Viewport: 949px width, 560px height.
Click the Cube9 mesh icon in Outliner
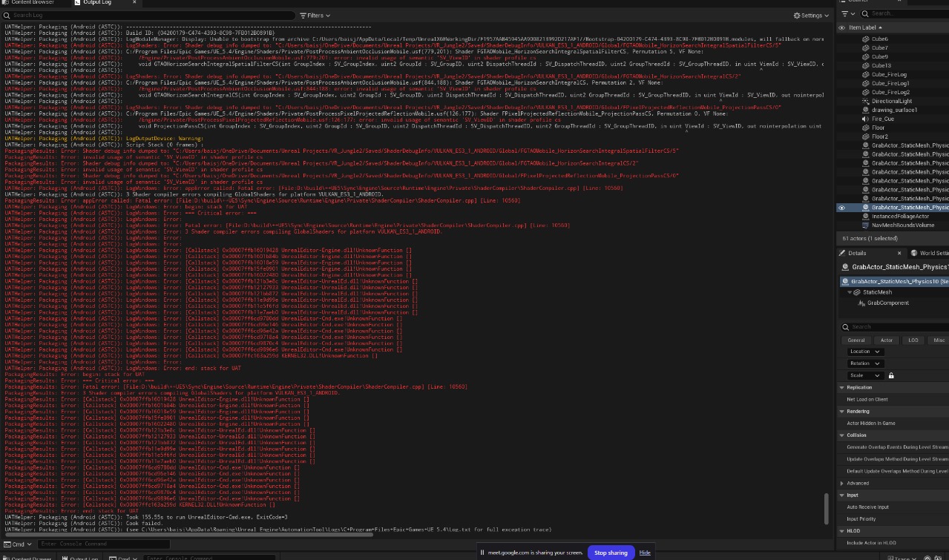point(866,56)
